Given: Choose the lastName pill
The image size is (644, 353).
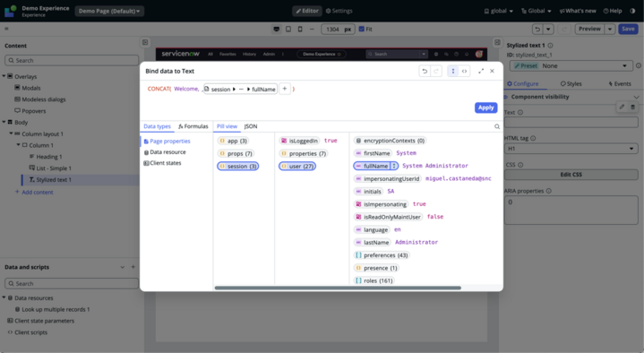Looking at the screenshot, I should pos(372,243).
